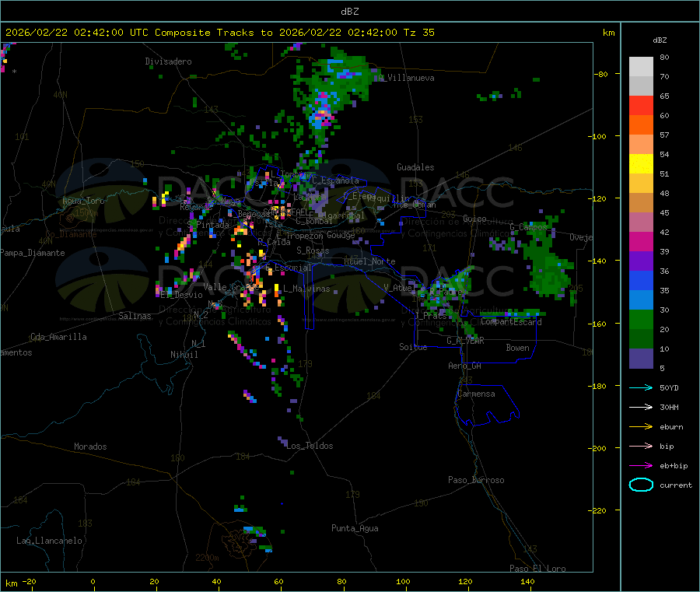Click the 'Tz 35' threshold text
The image size is (700, 592).
click(418, 33)
